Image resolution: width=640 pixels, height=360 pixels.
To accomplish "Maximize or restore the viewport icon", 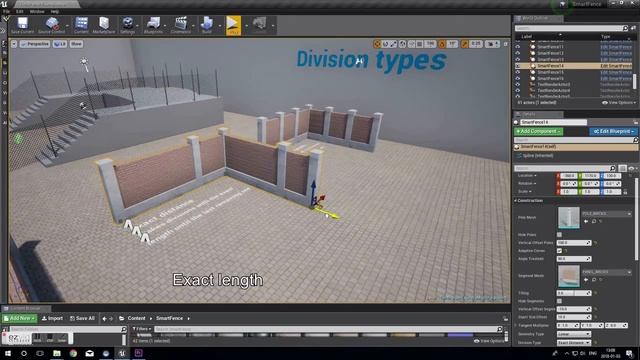I will (505, 44).
